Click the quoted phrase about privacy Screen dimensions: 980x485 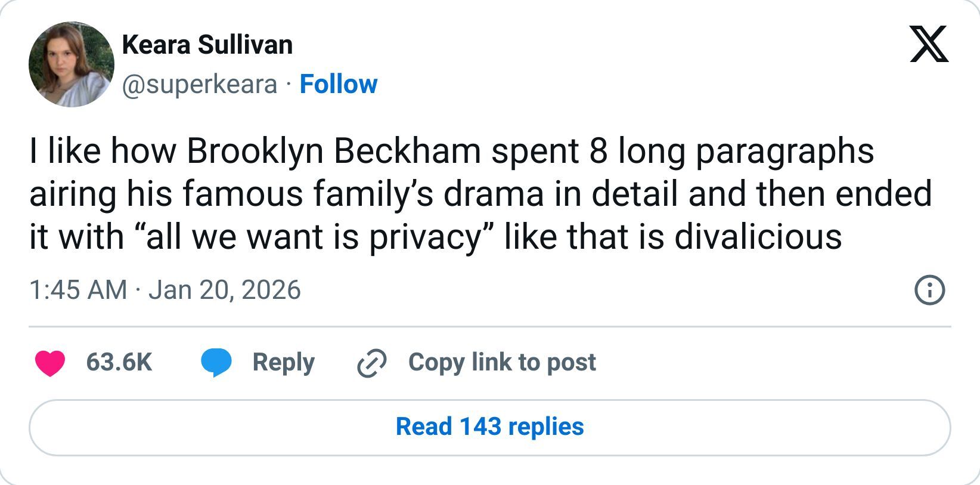[313, 236]
